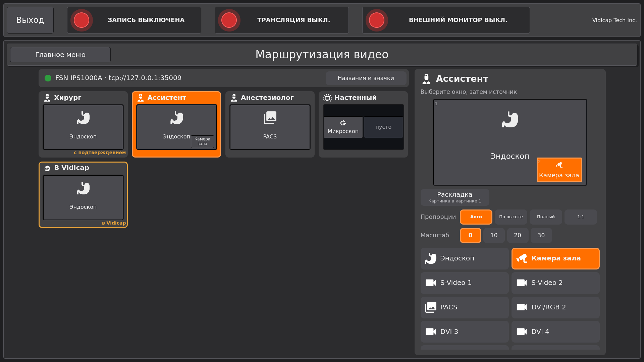Screen dimensions: 644x362
Task: Click the red external monitor indicator icon
Action: pyautogui.click(x=377, y=20)
